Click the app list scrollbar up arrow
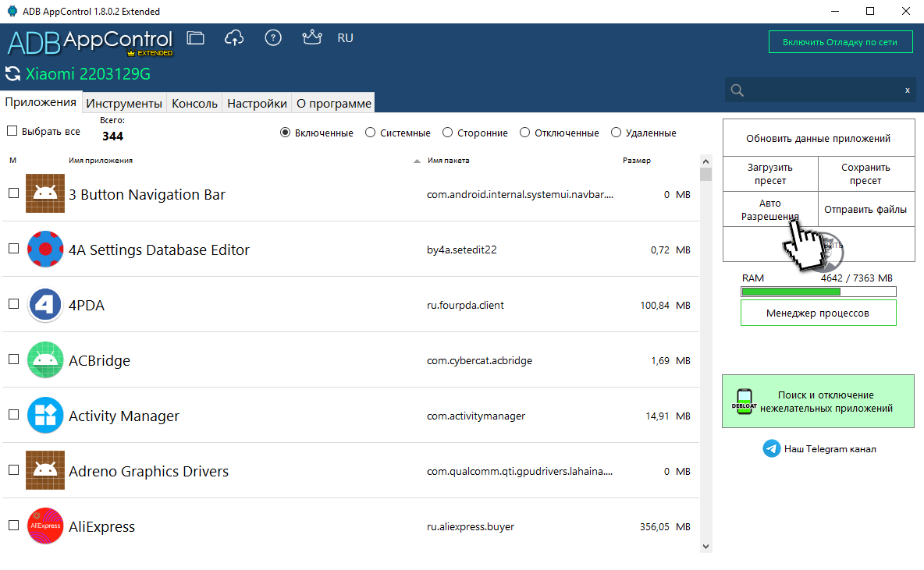 point(706,161)
